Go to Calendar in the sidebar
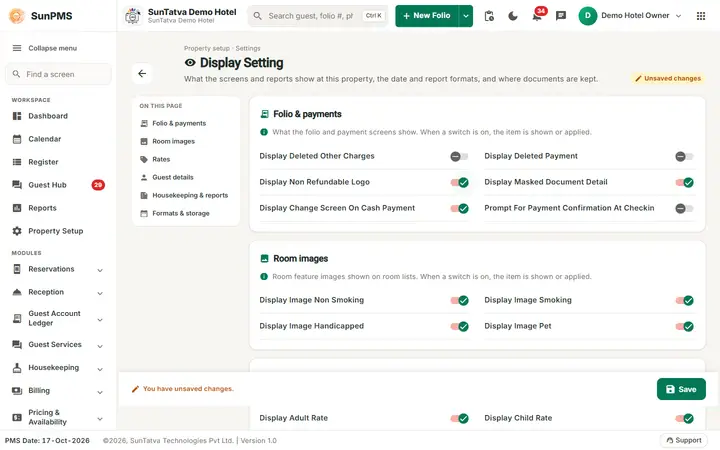This screenshot has width=720, height=450. 58,139
